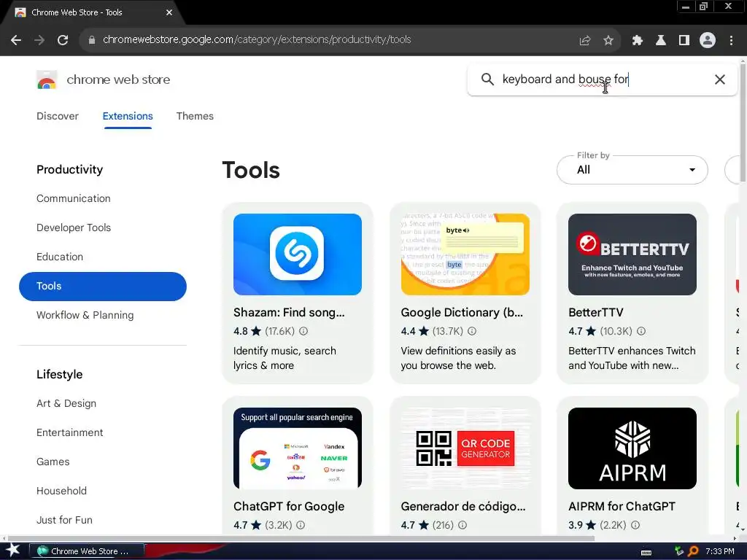The image size is (747, 560).
Task: Click the lock icon in the address bar
Action: [92, 40]
